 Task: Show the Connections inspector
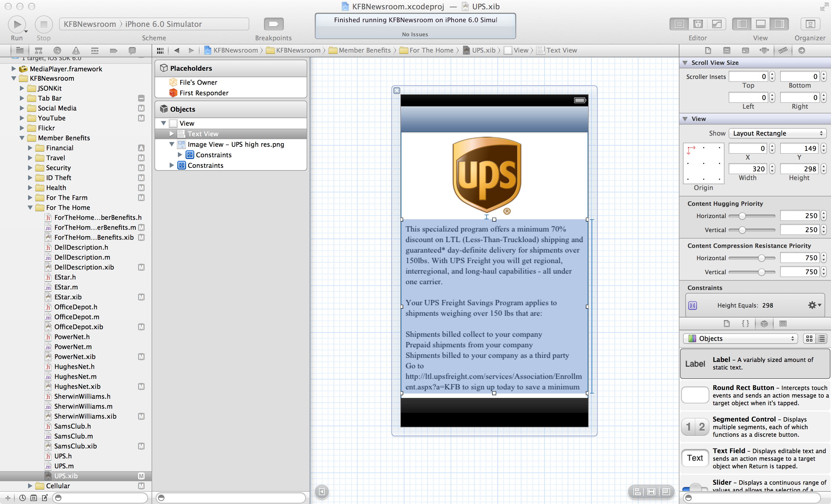pos(802,51)
